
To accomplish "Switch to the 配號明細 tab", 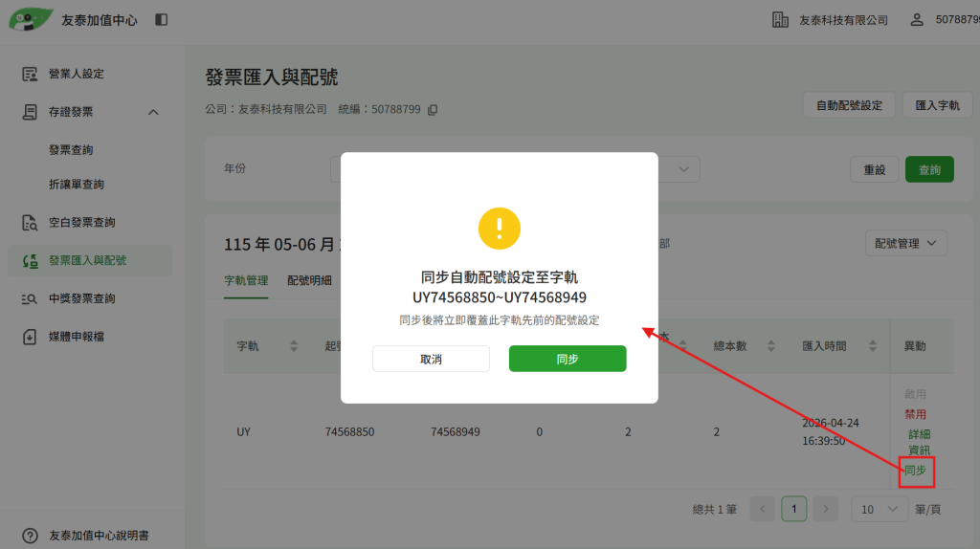I will click(309, 280).
